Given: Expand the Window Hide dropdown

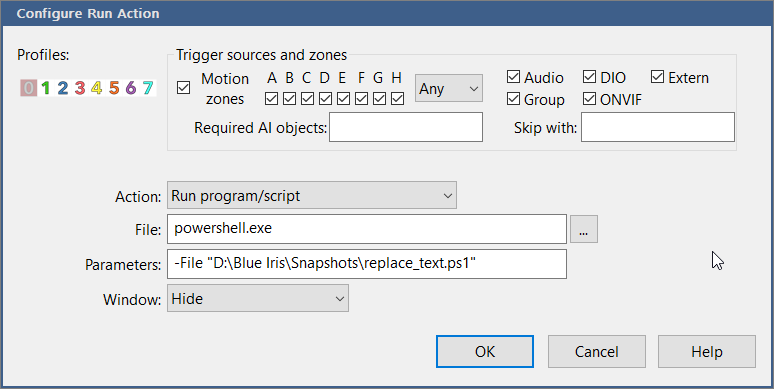Looking at the screenshot, I should point(258,298).
